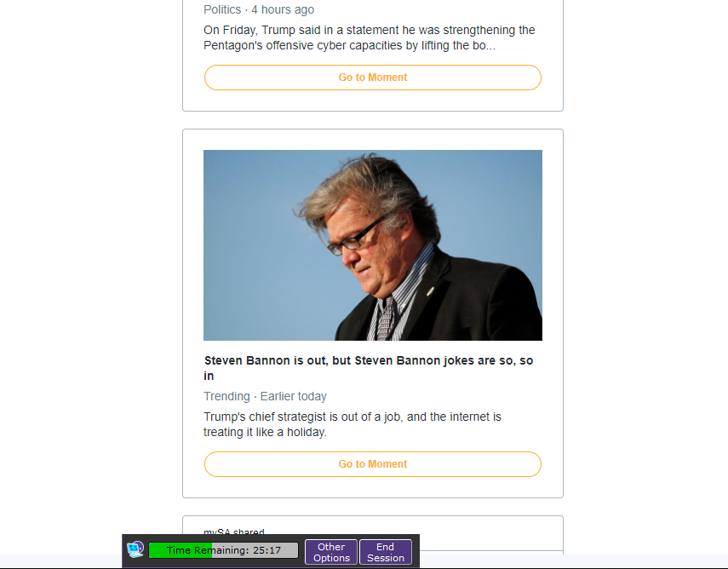This screenshot has height=569, width=728.
Task: Click the 'Trump's chief strategist' summary text
Action: tap(353, 424)
